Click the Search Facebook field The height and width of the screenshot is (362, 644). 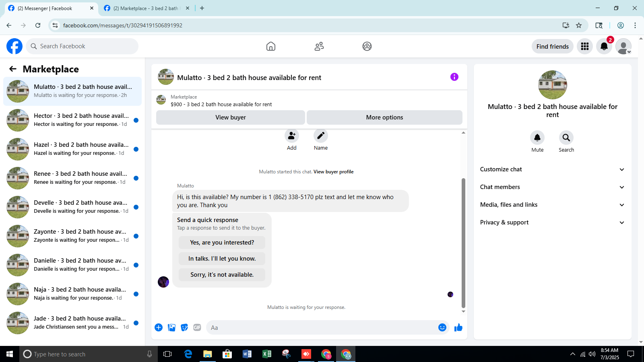point(82,46)
